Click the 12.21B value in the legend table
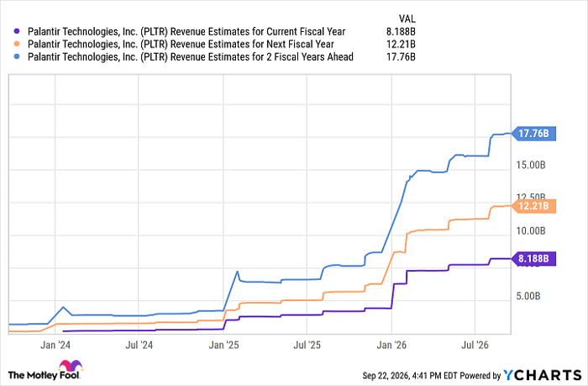This screenshot has height=386, width=588. coord(401,45)
